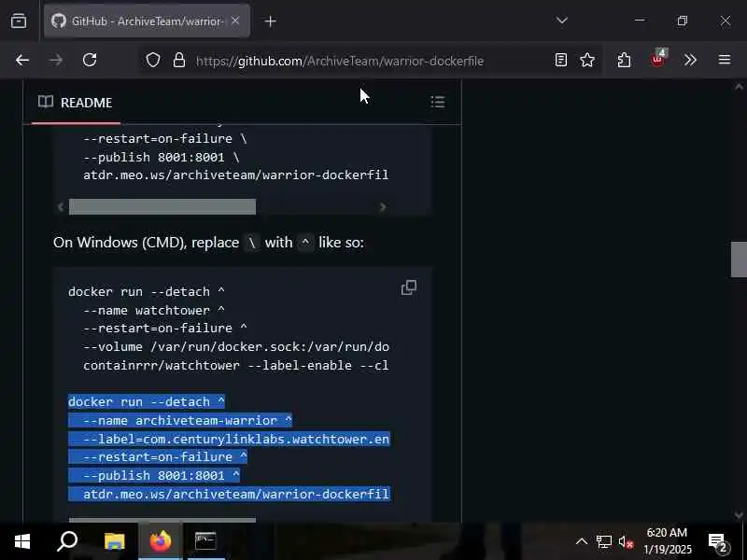The width and height of the screenshot is (747, 560).
Task: Restore down the Firefox window
Action: [x=683, y=21]
